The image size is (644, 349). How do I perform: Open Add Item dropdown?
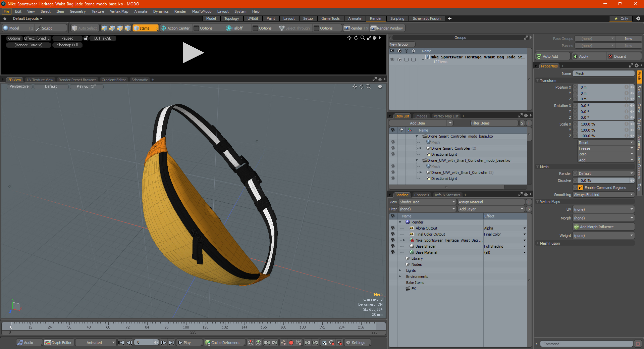click(x=421, y=123)
